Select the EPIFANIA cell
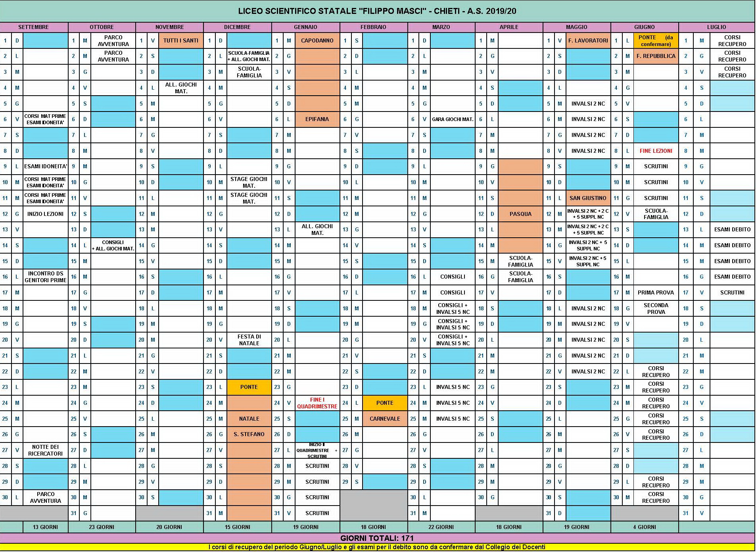 point(317,119)
